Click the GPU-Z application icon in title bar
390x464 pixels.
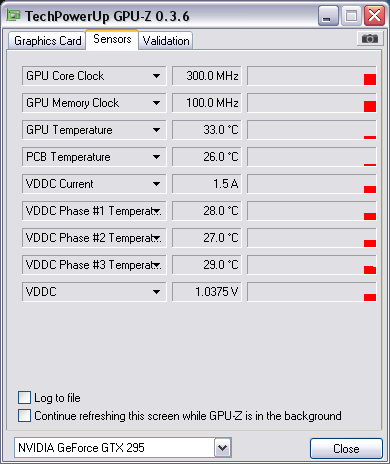[x=13, y=16]
